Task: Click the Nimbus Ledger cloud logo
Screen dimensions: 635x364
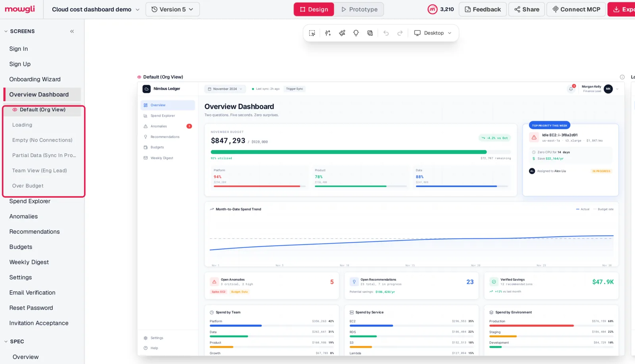Action: [x=146, y=89]
